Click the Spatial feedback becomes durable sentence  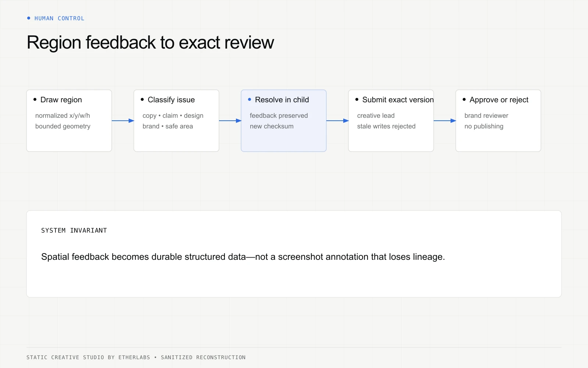243,256
